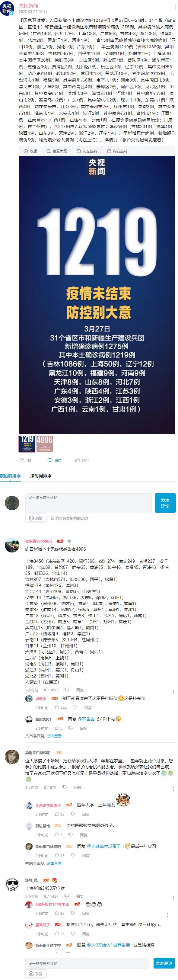Switch to 按热度排序 tab
The image size is (178, 980).
click(10, 476)
